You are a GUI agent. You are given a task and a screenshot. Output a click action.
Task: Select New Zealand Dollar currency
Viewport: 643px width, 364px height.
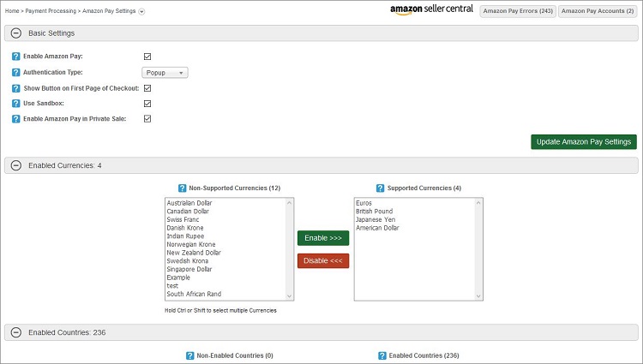tap(194, 253)
